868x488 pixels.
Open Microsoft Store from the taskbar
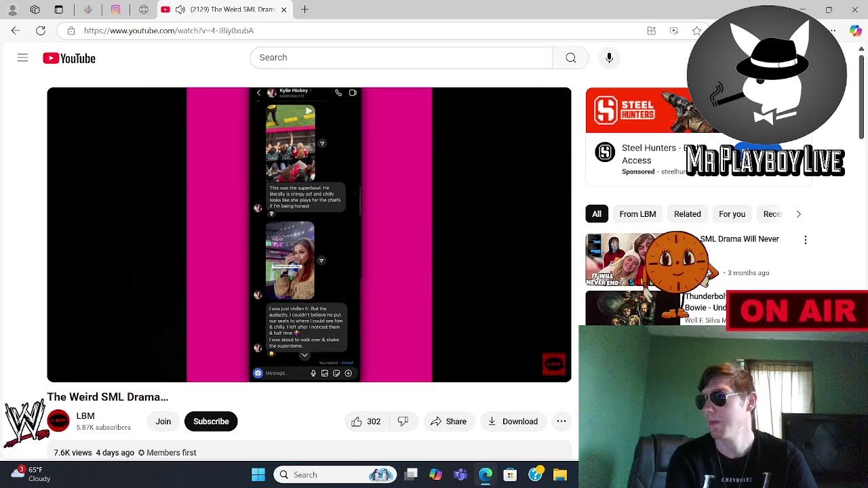510,474
